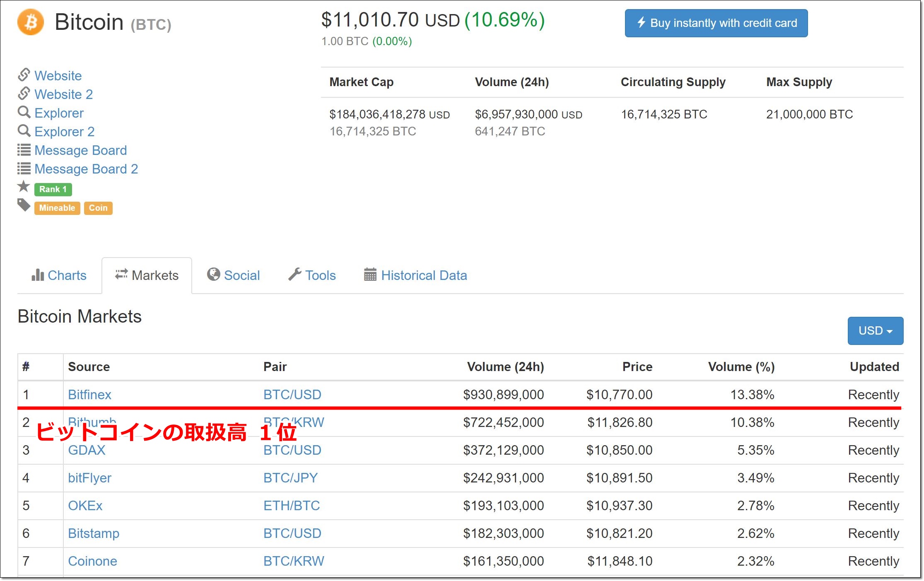This screenshot has width=924, height=581.
Task: Open the OKEx exchange link
Action: click(85, 506)
